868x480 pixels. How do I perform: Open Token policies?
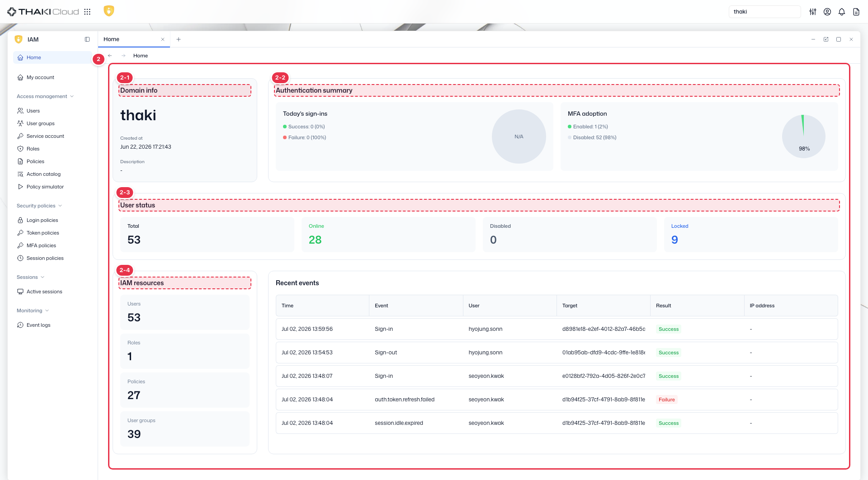tap(52, 233)
